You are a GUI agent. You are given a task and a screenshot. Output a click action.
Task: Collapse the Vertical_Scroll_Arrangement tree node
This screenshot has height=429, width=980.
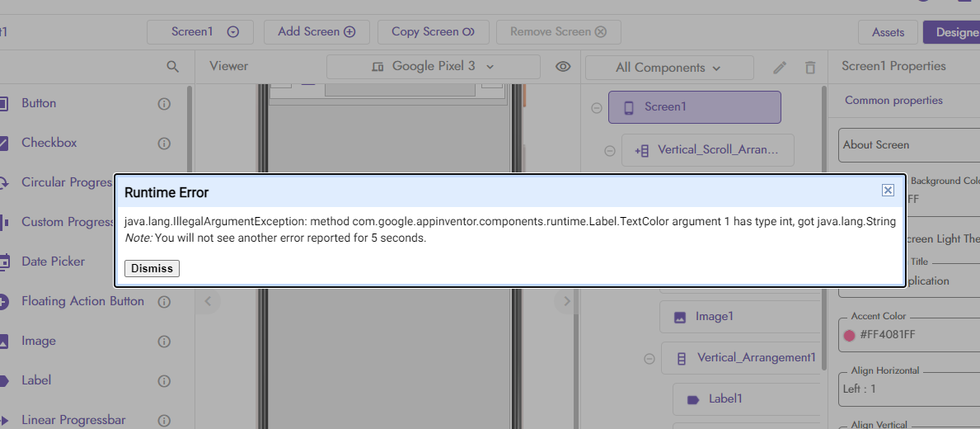coord(610,151)
